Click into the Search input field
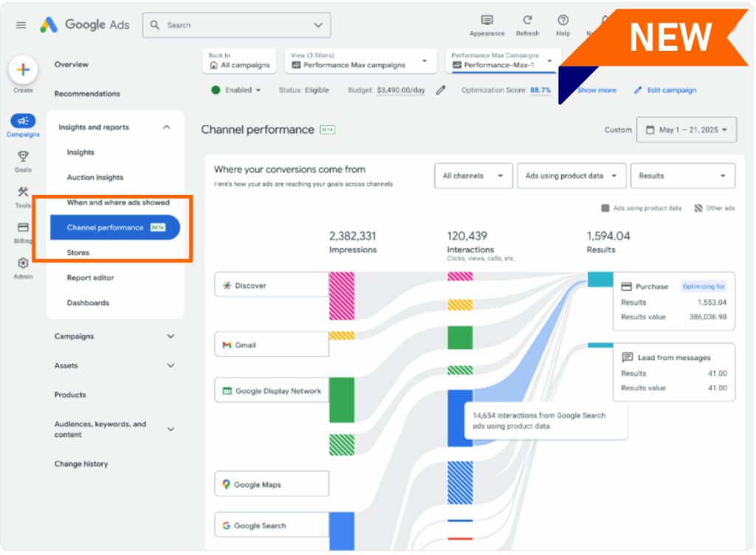This screenshot has width=756, height=555. [236, 25]
